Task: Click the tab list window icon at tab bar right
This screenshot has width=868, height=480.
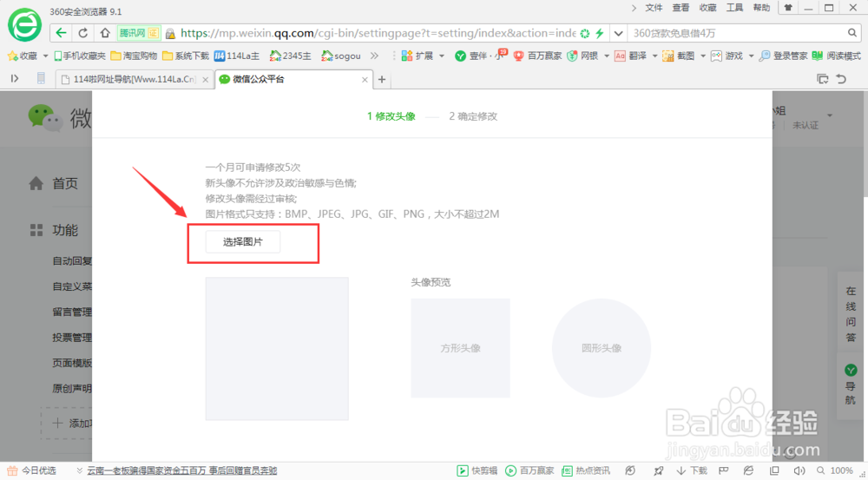Action: [x=823, y=79]
